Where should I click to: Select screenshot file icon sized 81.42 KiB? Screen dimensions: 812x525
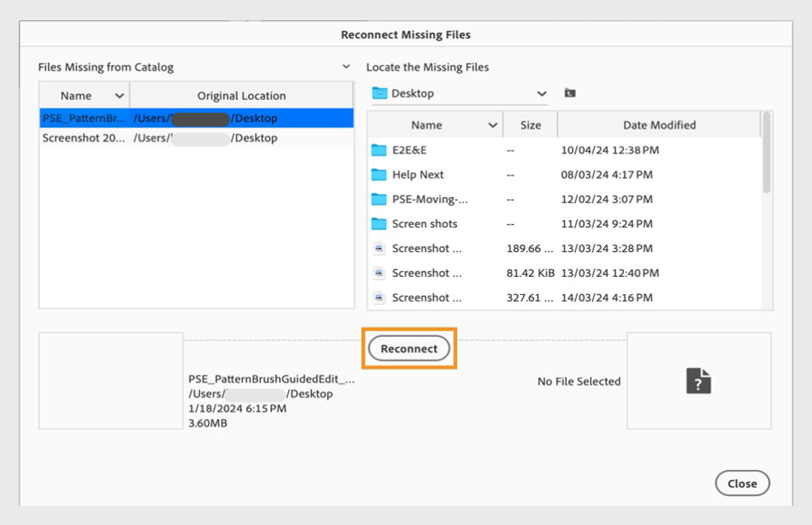[x=379, y=272]
